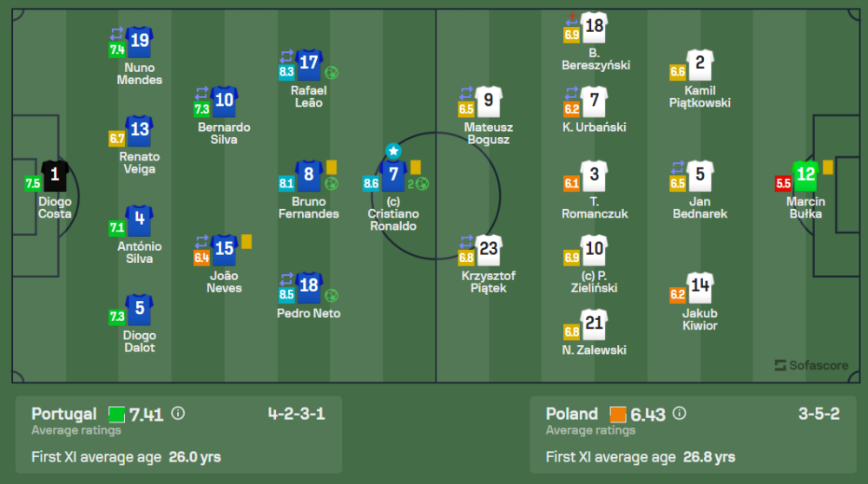
Task: Click the orange square next to Poland
Action: pos(618,414)
